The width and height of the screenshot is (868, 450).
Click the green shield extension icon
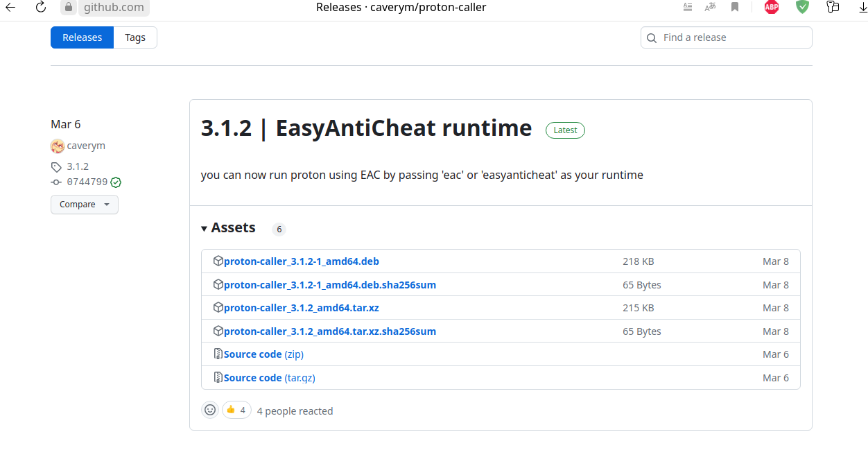click(x=802, y=8)
